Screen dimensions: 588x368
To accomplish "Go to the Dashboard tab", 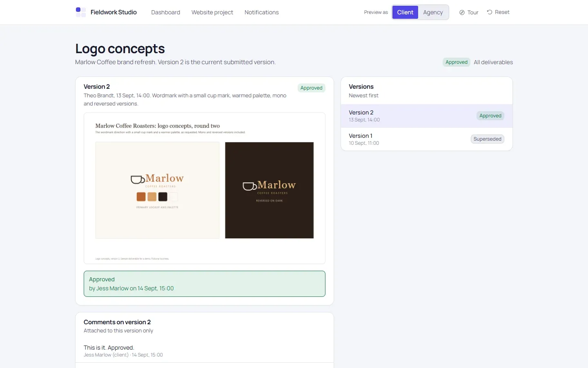I will [x=165, y=12].
